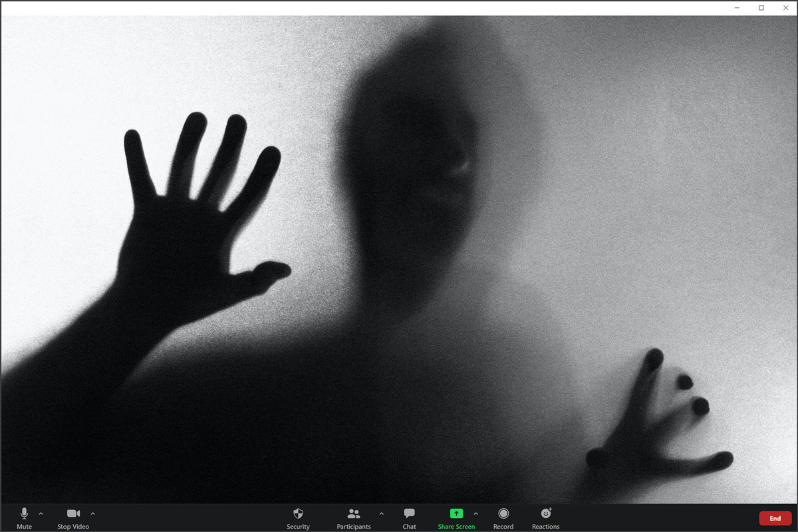Open the Security shield icon
Screen dimensions: 798x532
tap(298, 513)
